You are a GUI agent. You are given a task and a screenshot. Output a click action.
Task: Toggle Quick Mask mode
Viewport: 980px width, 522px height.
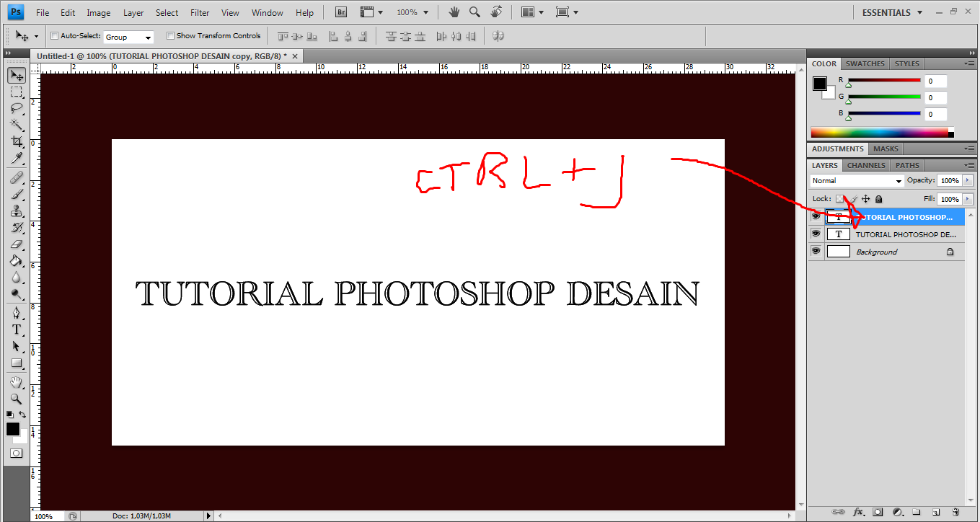[17, 453]
